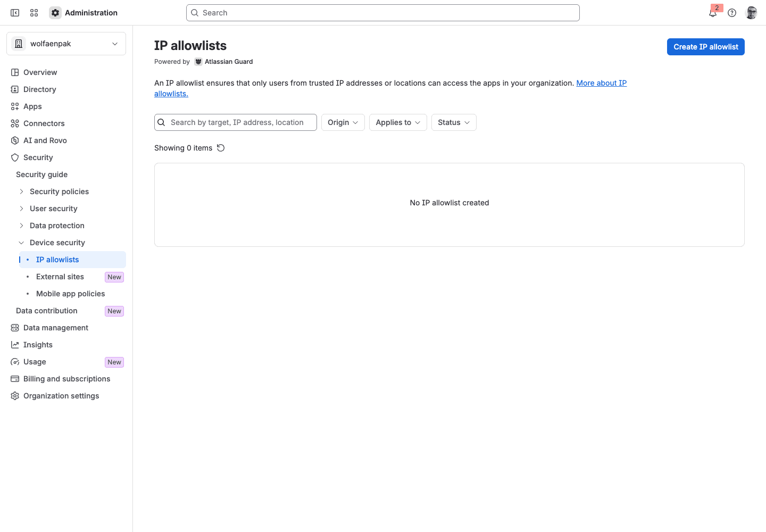Click the Connectors icon in sidebar
The height and width of the screenshot is (532, 766).
tap(15, 123)
